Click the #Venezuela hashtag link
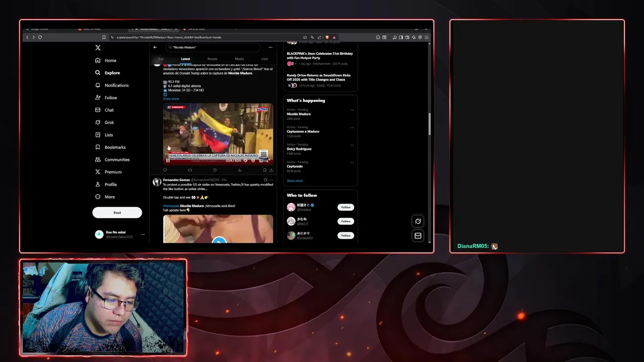This screenshot has height=362, width=644. point(171,206)
